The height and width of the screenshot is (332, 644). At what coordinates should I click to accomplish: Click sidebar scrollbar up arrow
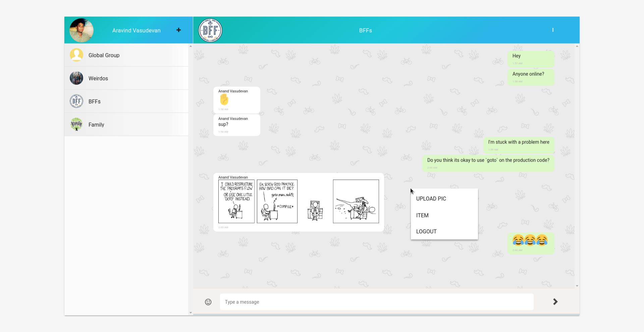pos(191,46)
